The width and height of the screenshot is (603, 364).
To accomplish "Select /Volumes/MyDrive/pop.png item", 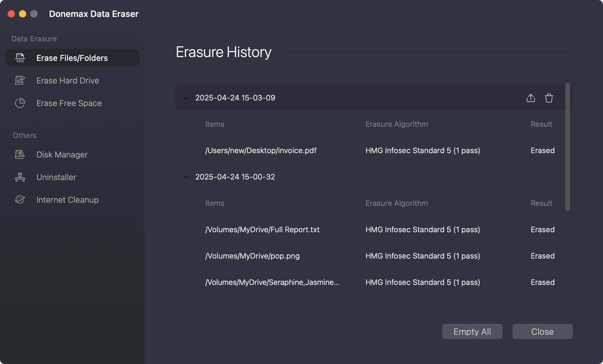I will (253, 256).
